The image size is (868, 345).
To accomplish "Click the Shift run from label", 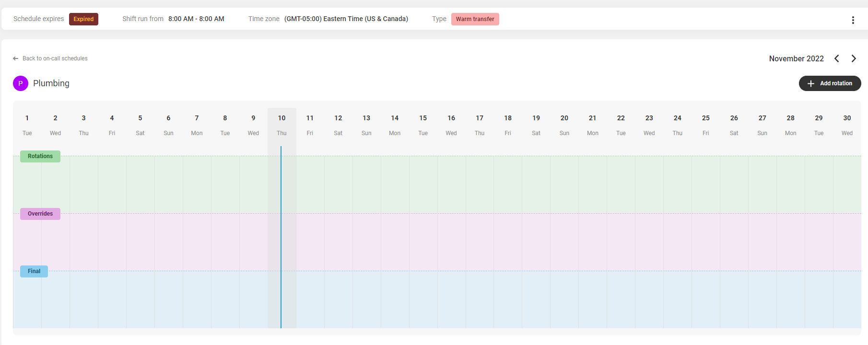I will (143, 19).
